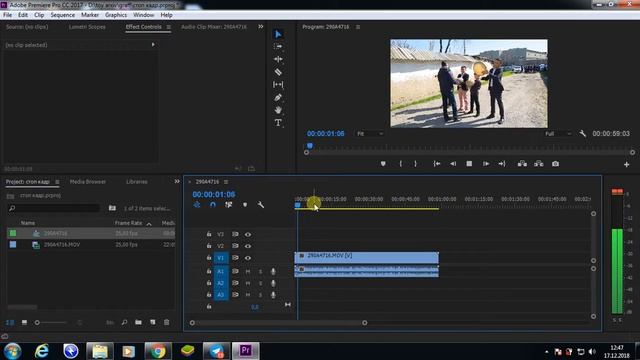Image resolution: width=640 pixels, height=360 pixels.
Task: Select the Type tool
Action: (278, 122)
